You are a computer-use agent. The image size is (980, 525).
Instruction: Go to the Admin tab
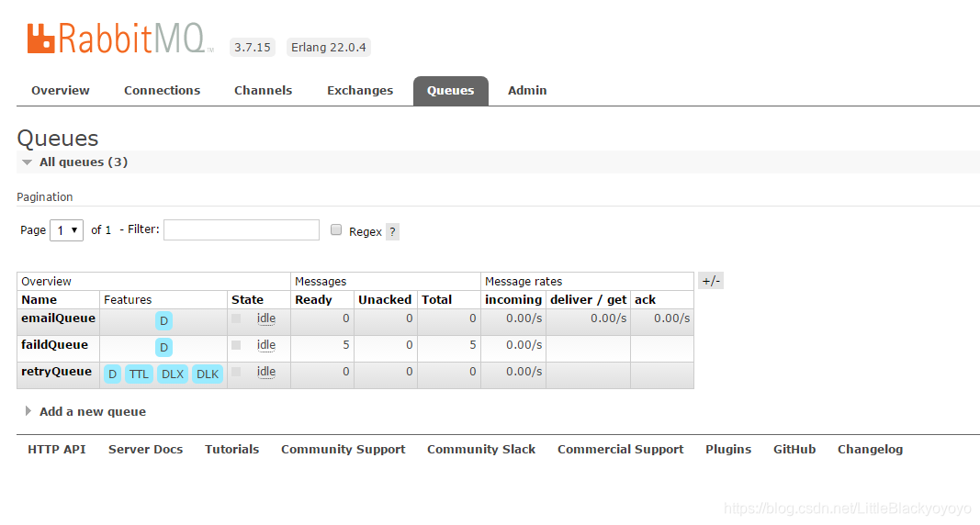pos(527,91)
